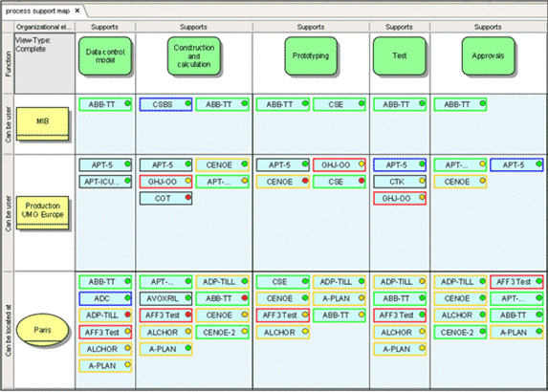This screenshot has height=392, width=548.
Task: Select ABB-TT in MIB row under Test
Action: (400, 104)
